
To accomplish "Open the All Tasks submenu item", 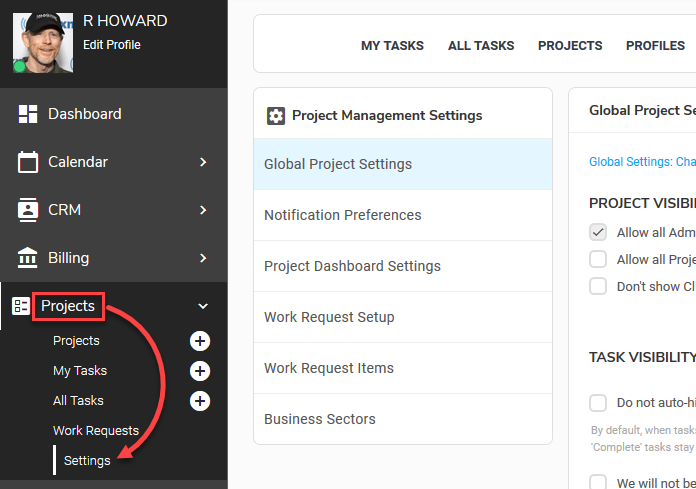I will [78, 401].
